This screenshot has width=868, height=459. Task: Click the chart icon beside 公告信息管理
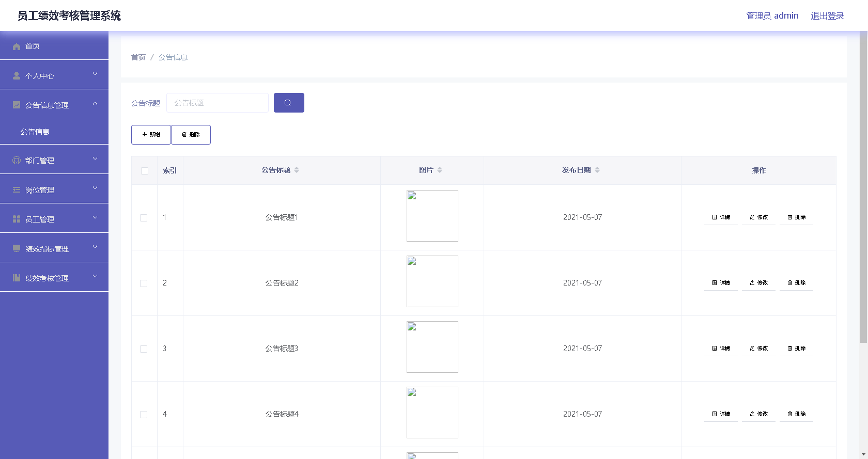pos(17,105)
